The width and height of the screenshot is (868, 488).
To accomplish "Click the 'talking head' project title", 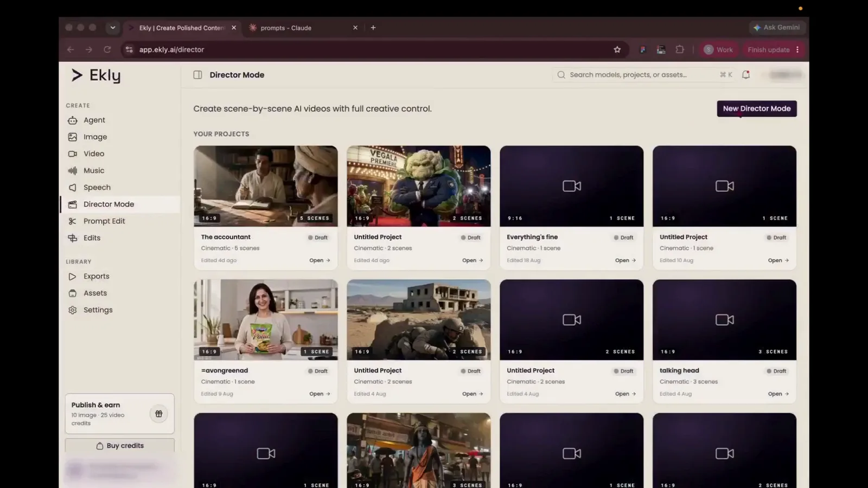I will 679,371.
